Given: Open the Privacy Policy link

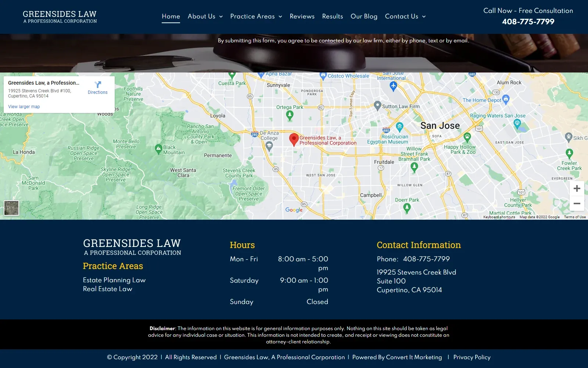Looking at the screenshot, I should [x=472, y=357].
